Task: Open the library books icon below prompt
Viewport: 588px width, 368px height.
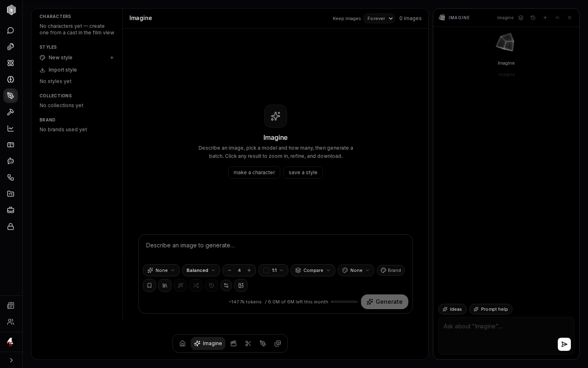Action: click(x=165, y=285)
